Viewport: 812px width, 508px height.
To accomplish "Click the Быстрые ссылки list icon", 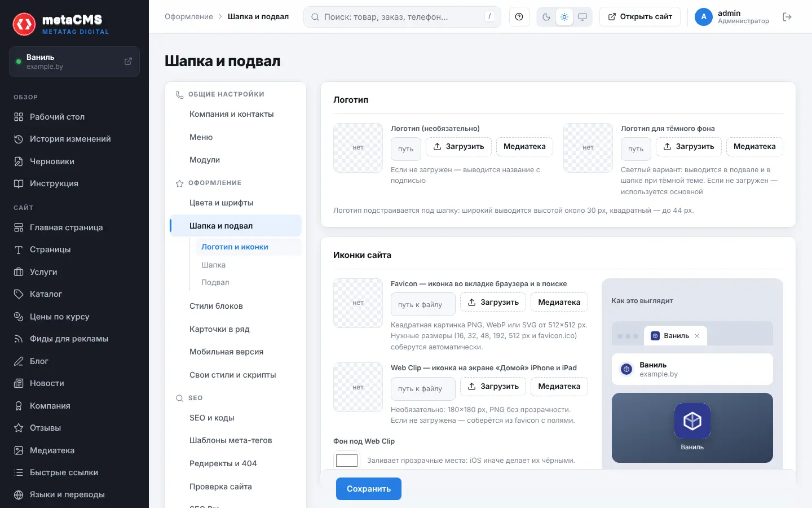I will click(19, 472).
